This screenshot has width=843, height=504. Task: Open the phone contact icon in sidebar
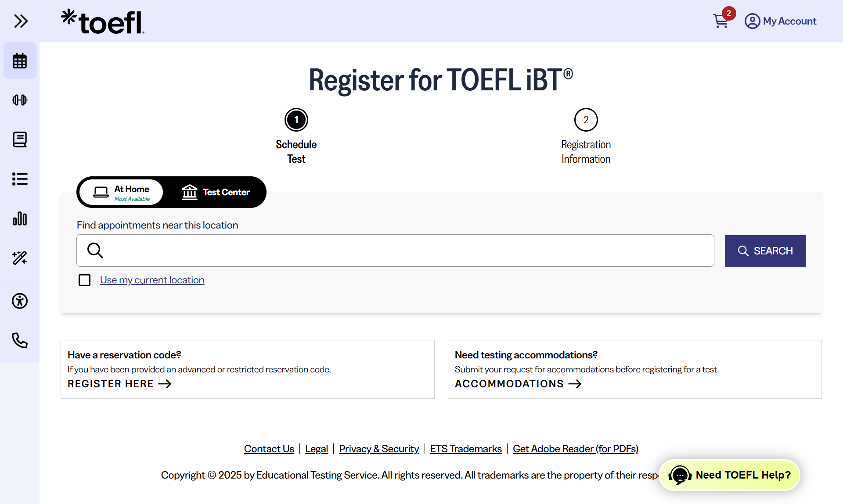point(20,340)
